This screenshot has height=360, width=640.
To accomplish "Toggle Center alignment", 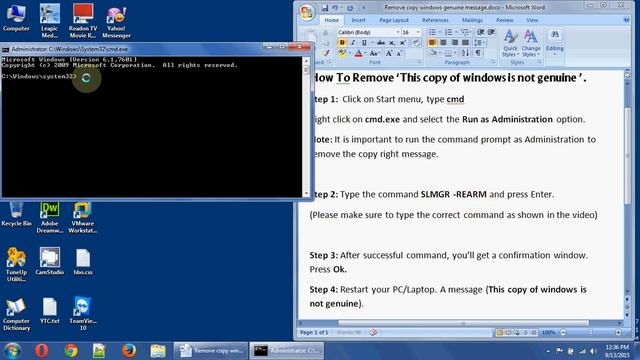I will tap(443, 43).
